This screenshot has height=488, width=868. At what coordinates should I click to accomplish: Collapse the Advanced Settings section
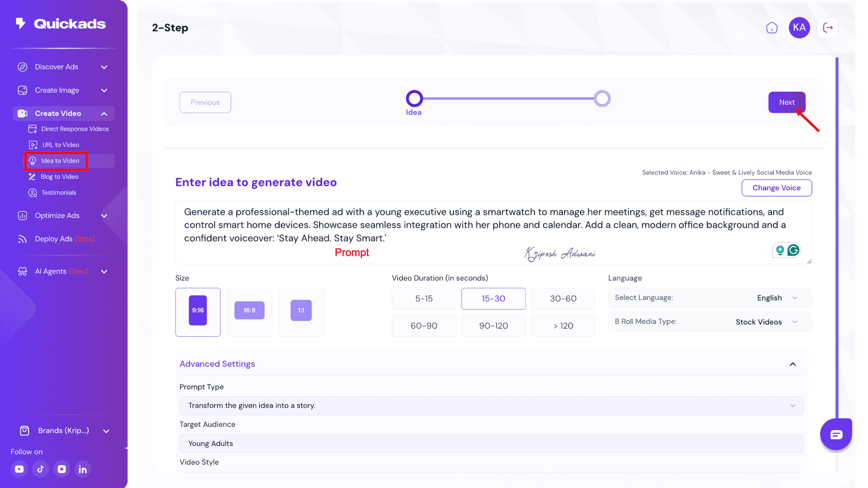coord(793,364)
